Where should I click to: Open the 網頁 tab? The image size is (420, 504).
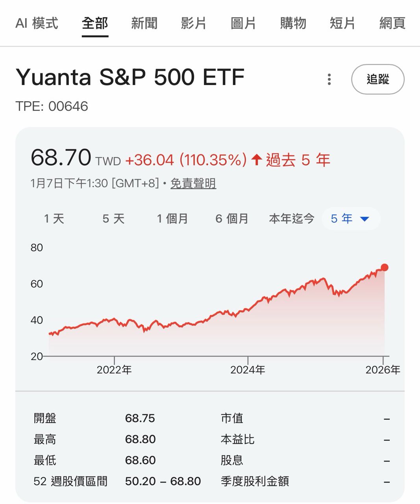click(392, 23)
